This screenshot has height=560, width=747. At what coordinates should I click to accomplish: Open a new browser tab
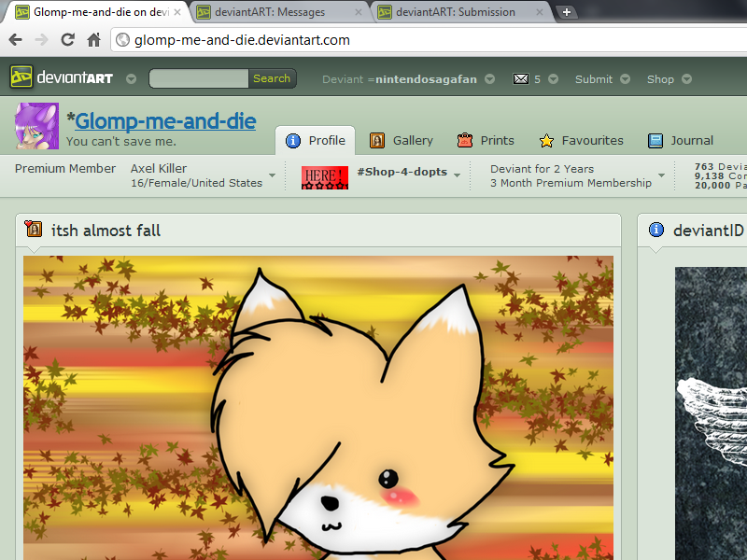567,12
